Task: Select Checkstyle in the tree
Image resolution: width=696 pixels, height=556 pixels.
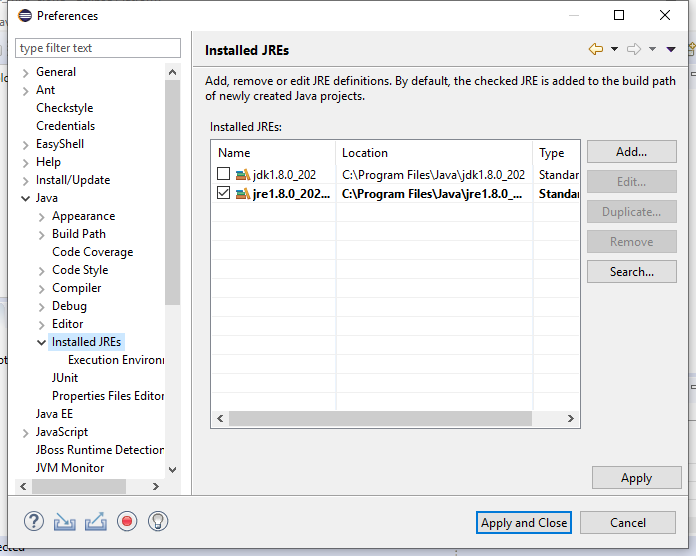Action: coord(65,108)
